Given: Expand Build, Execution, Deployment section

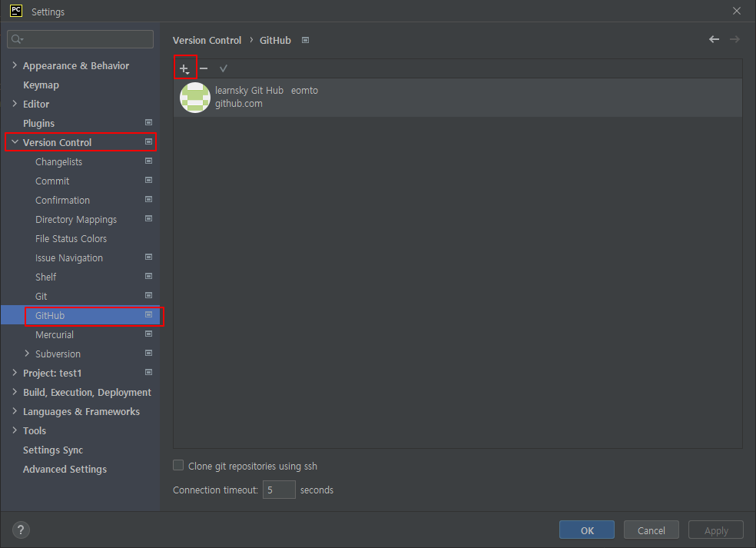Looking at the screenshot, I should (15, 392).
